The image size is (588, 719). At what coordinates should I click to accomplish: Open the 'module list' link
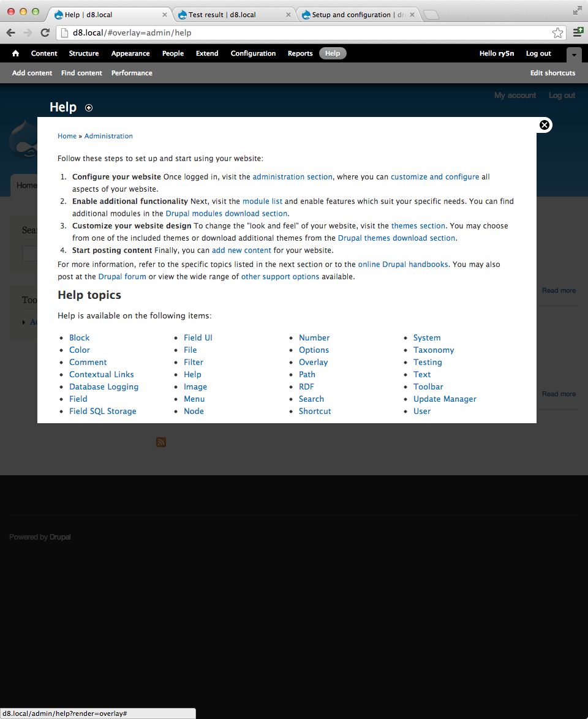coord(262,201)
